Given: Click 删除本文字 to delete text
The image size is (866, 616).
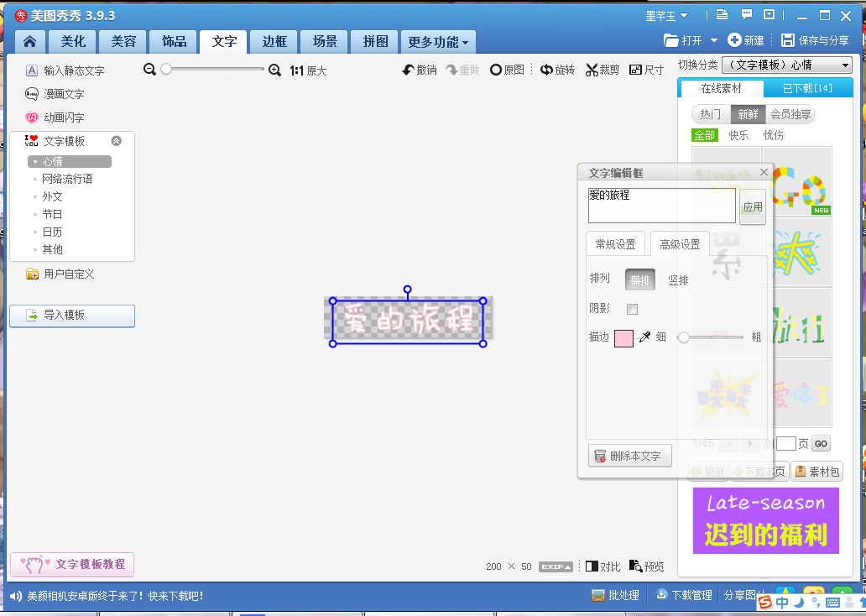Looking at the screenshot, I should pyautogui.click(x=630, y=456).
